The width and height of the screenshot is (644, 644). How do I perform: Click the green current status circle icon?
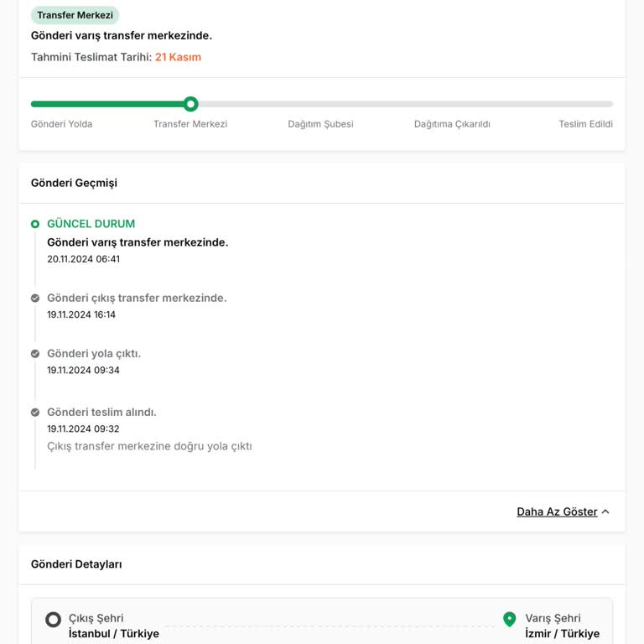click(x=35, y=224)
